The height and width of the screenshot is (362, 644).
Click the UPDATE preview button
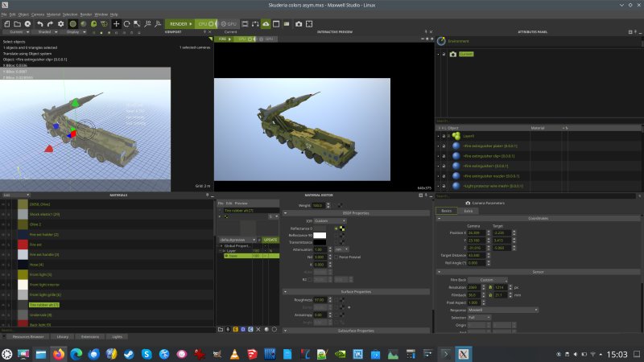coord(270,239)
